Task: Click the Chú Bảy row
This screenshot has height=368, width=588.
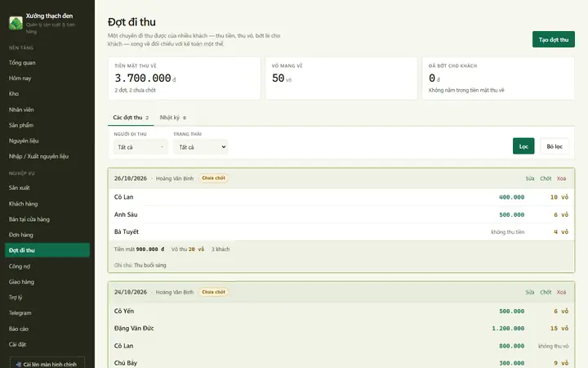Action: pos(341,363)
